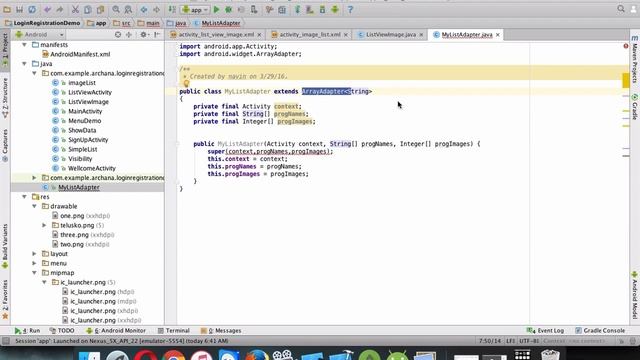Image resolution: width=640 pixels, height=360 pixels.
Task: Collapse the drawable folder
Action: coord(34,206)
